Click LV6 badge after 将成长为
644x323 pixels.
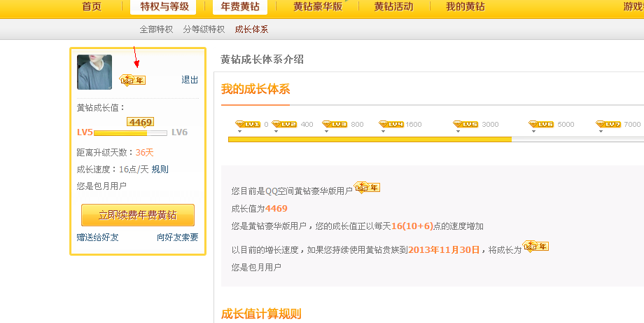(535, 246)
